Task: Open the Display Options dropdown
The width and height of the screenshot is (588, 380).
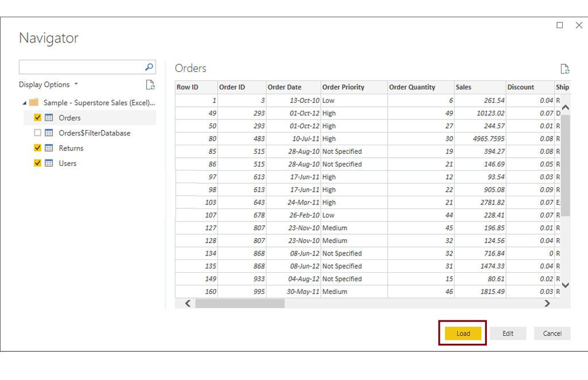Action: [48, 84]
